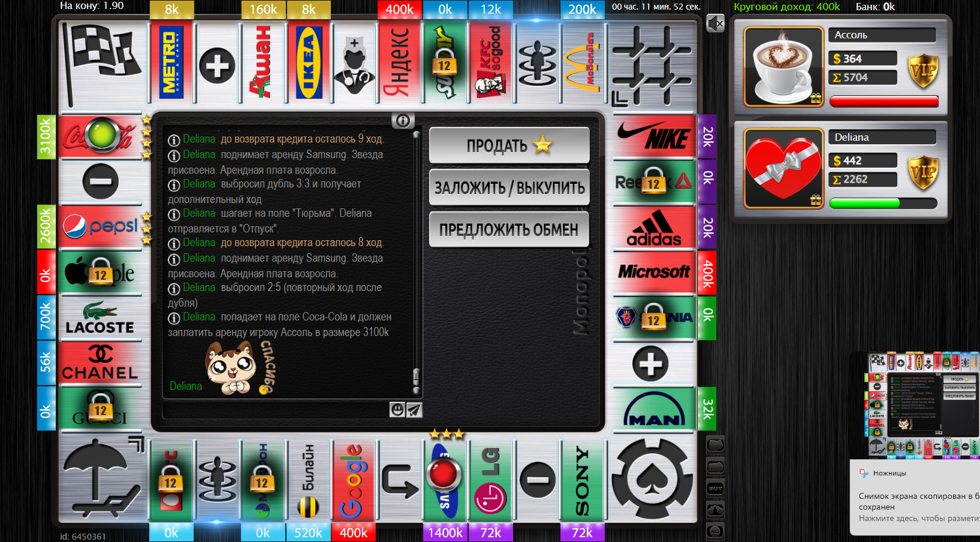Select the Adidas property cell
Screen dimensions: 980x542
655,227
